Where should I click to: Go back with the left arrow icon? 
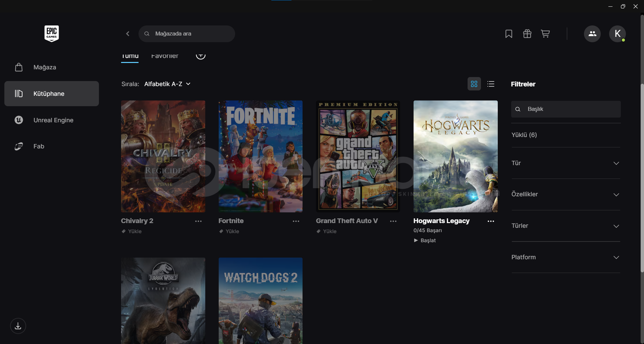(128, 33)
